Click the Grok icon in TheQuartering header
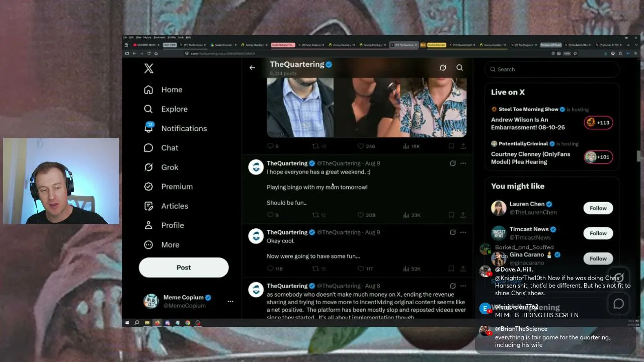 click(x=443, y=67)
